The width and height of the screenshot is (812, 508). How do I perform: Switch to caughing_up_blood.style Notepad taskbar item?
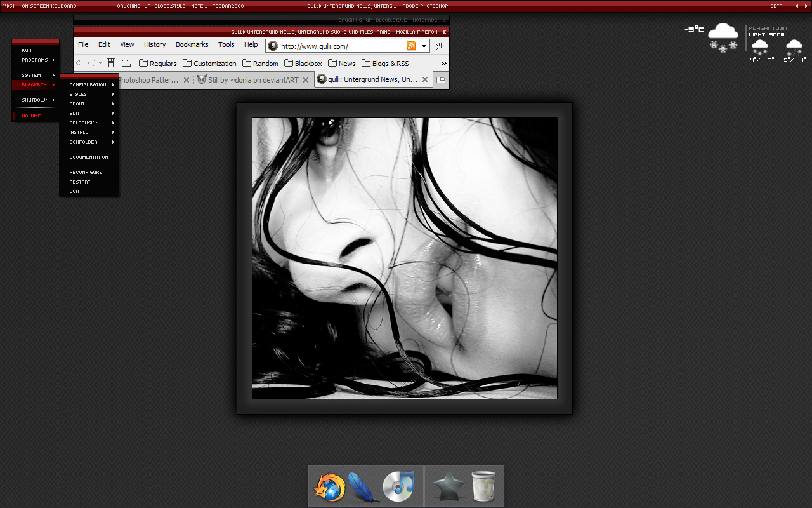point(162,6)
